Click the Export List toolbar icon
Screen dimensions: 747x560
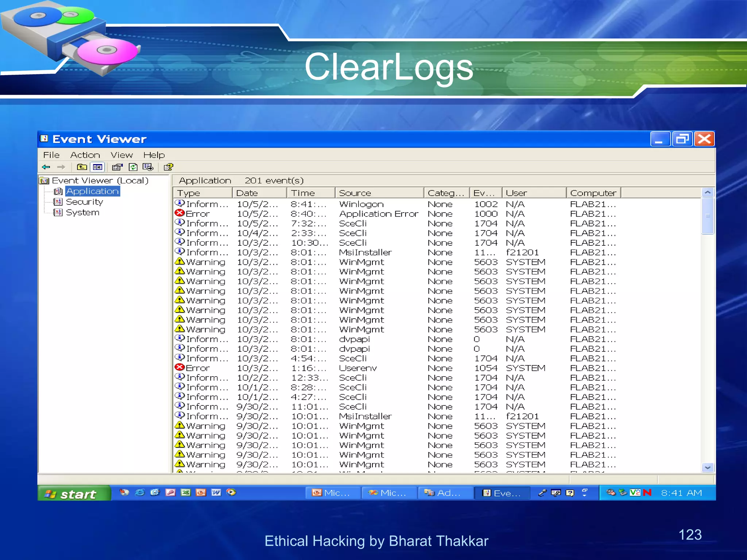coord(148,167)
